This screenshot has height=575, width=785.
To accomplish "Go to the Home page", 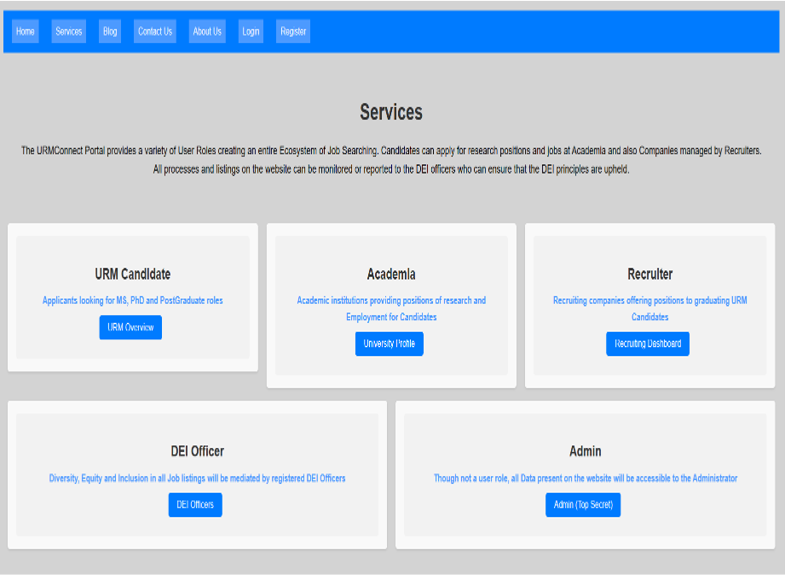I will click(25, 32).
